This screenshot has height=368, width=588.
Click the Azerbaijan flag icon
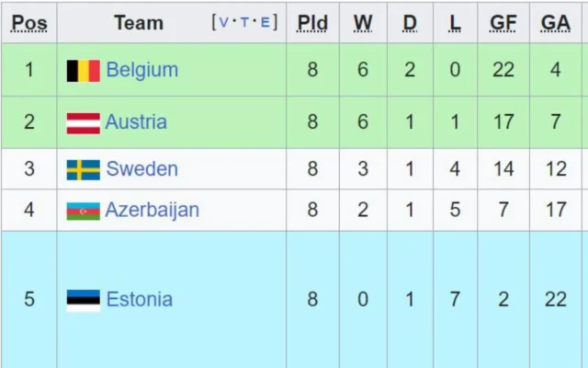83,211
